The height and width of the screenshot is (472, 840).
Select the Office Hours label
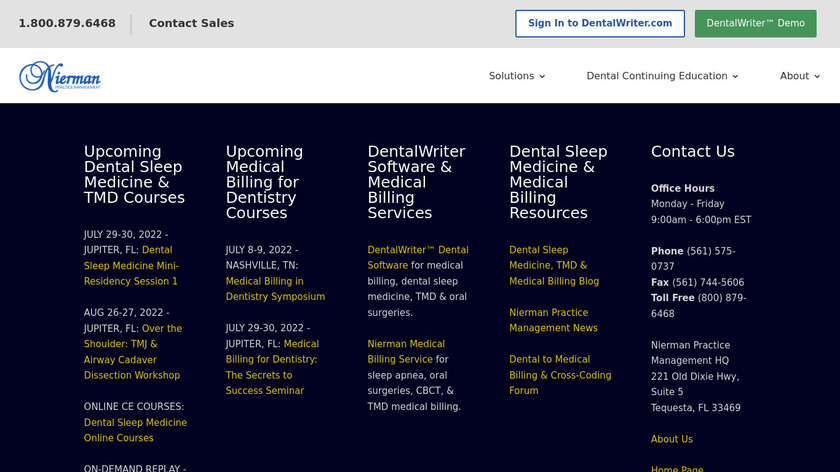(x=682, y=189)
